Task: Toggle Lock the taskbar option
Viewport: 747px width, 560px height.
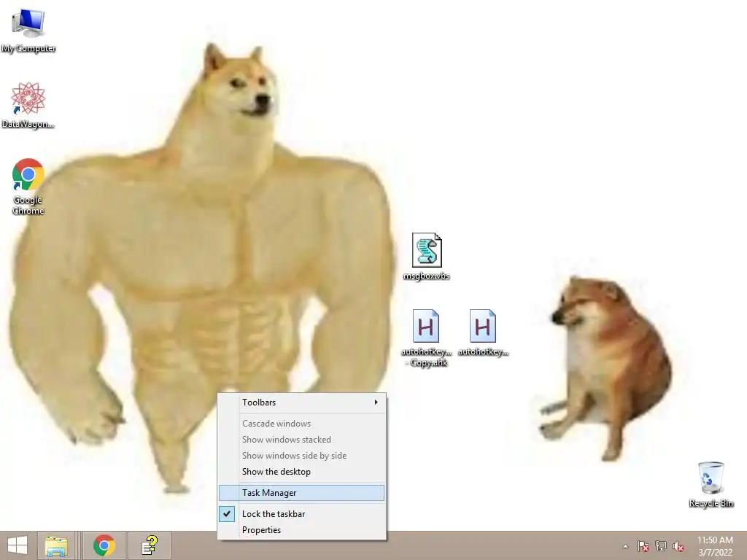Action: click(301, 514)
